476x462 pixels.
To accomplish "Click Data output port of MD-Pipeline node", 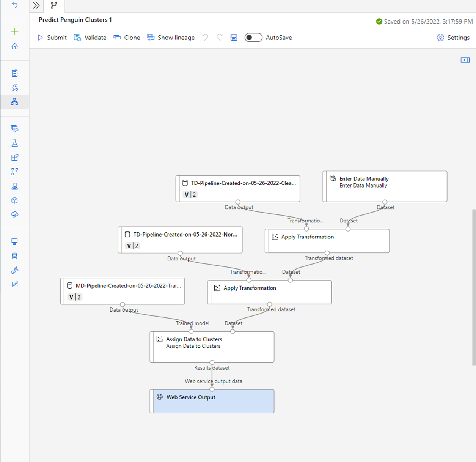I will pyautogui.click(x=123, y=304).
